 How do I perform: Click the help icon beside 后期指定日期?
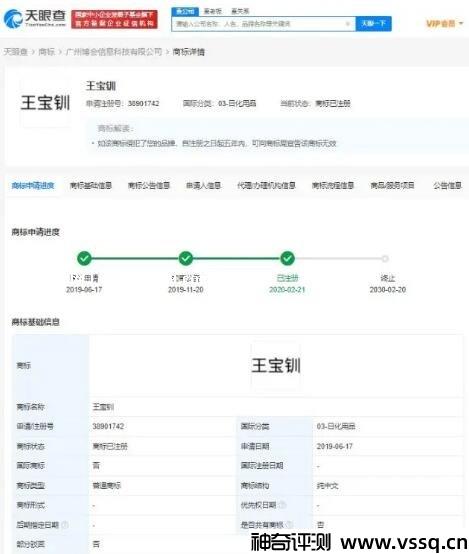(65, 525)
